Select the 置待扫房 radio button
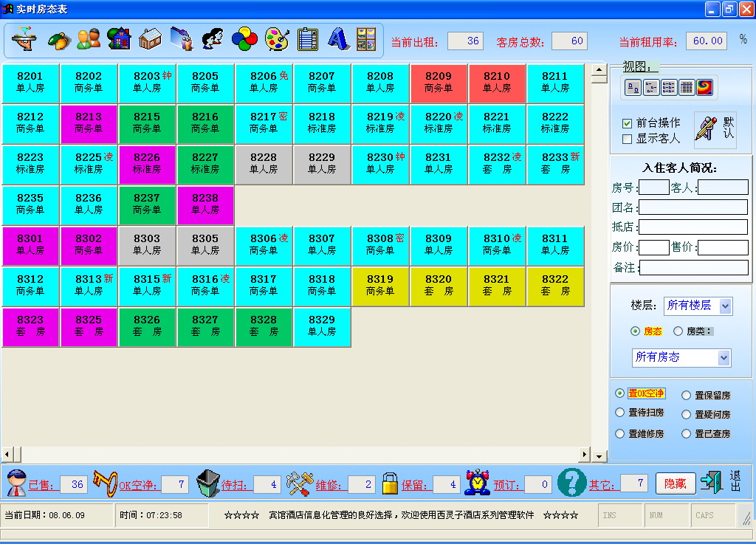756x544 pixels. [620, 413]
